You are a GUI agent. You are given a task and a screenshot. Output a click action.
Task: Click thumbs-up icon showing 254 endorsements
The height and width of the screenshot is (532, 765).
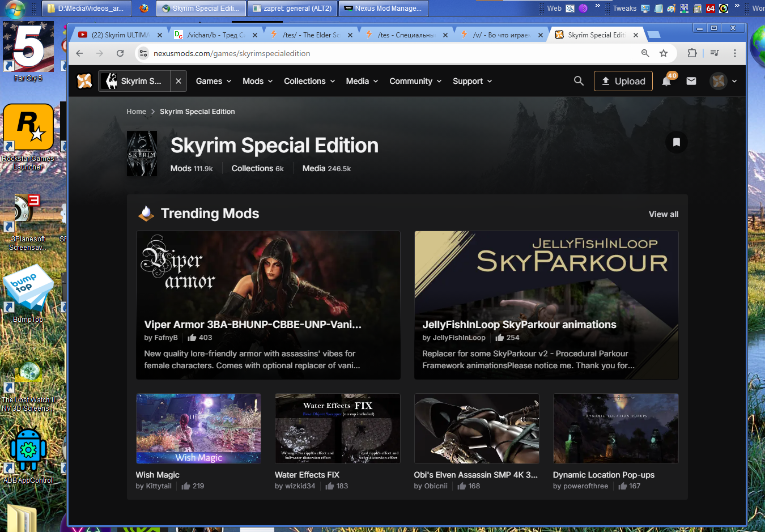pyautogui.click(x=500, y=338)
